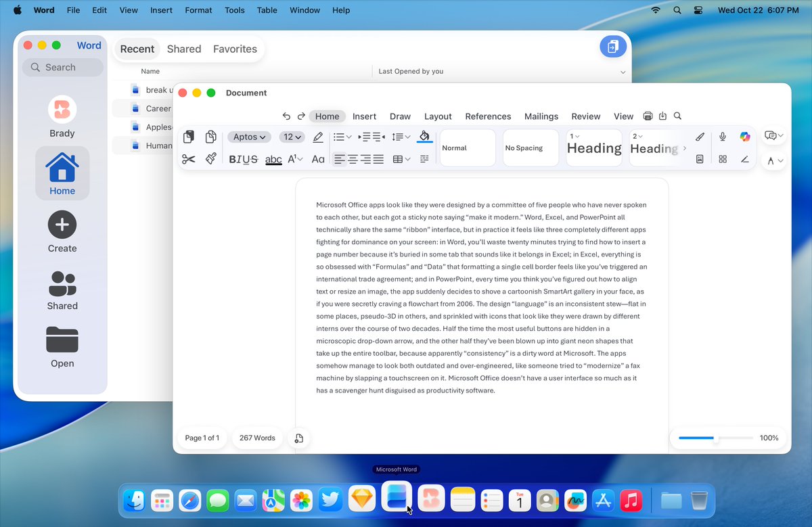This screenshot has height=527, width=812.
Task: Apply the No Spacing style
Action: [x=531, y=147]
